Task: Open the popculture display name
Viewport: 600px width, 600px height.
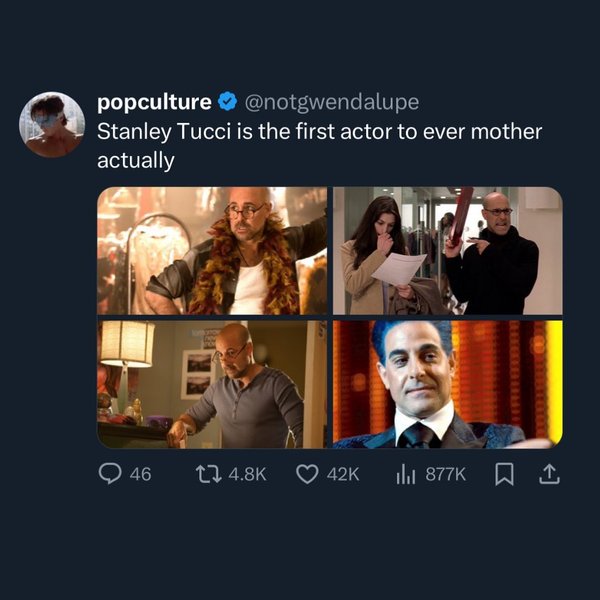Action: 154,102
